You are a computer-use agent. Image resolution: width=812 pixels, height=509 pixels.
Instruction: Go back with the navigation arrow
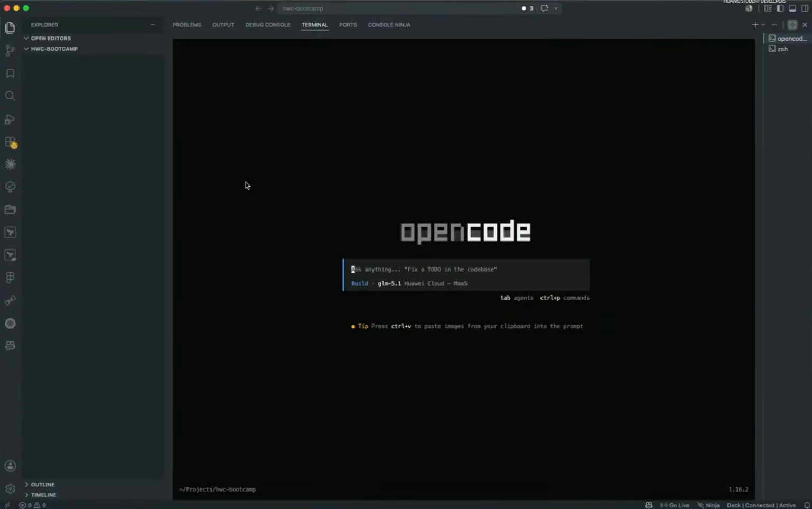258,8
